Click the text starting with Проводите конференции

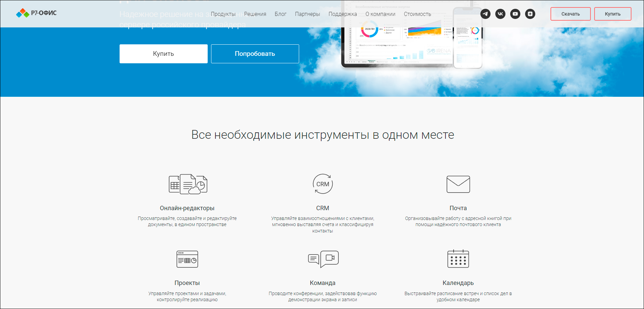pos(323,296)
